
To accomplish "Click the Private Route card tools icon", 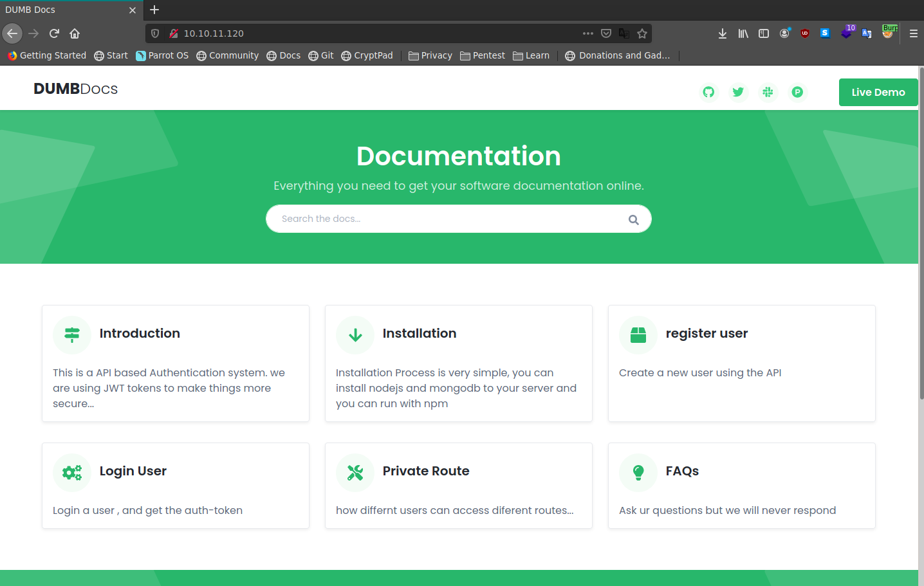I will click(x=355, y=472).
